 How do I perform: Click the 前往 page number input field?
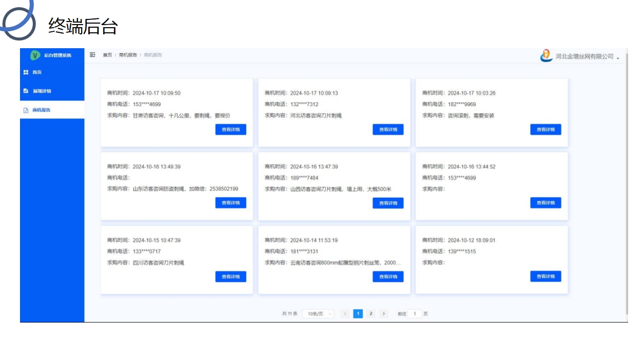pyautogui.click(x=415, y=314)
